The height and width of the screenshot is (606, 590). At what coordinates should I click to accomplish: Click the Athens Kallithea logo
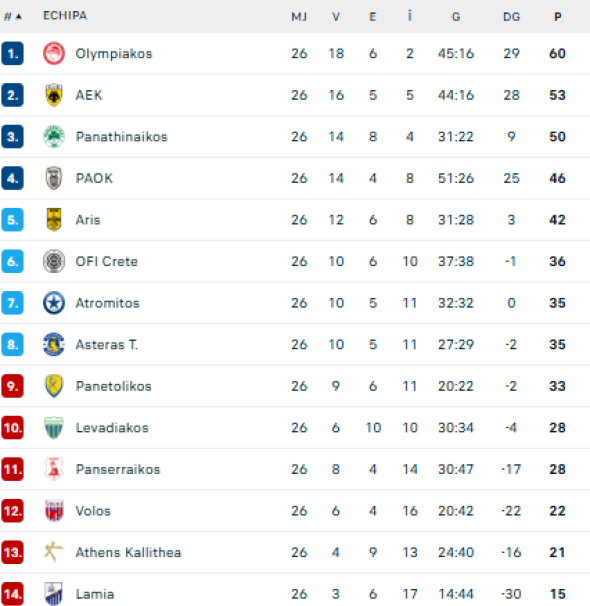coord(53,552)
